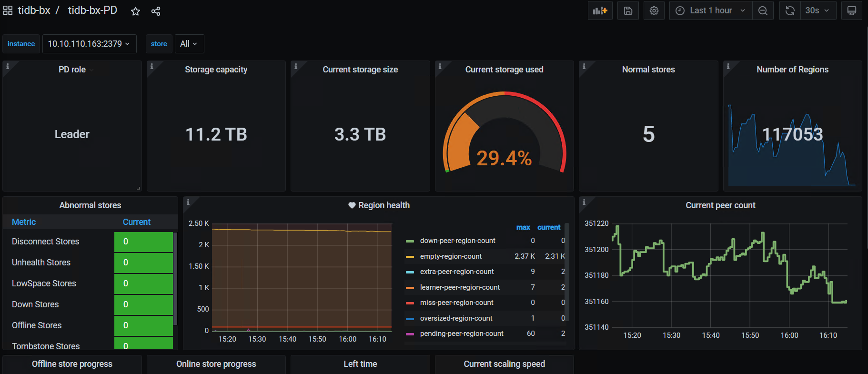Refresh the dashboard now
The height and width of the screenshot is (374, 868).
790,10
